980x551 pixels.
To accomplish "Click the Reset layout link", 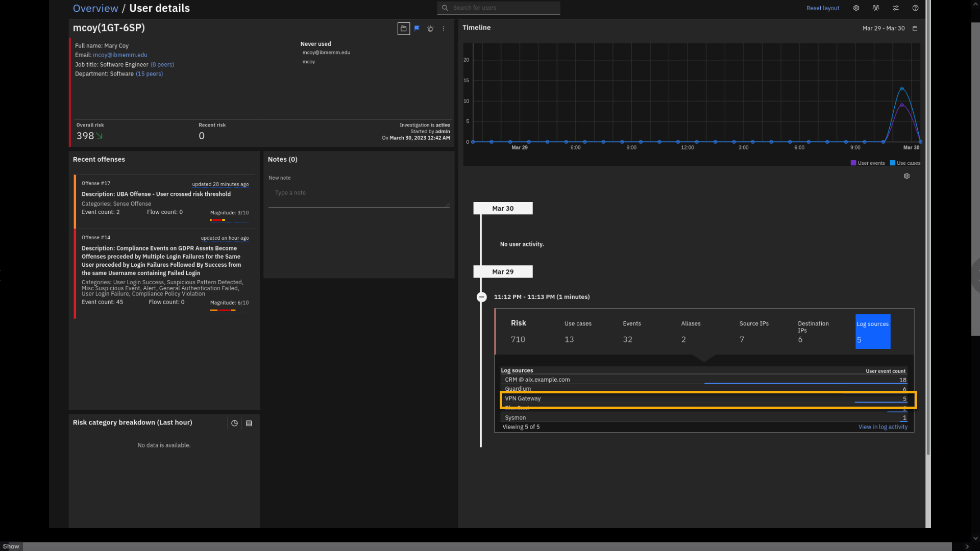I will tap(822, 8).
